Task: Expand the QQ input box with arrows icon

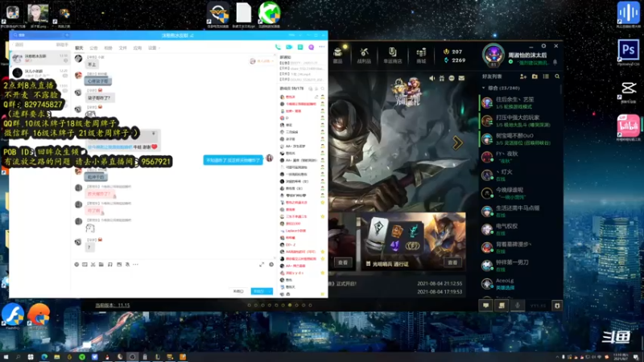Action: [x=262, y=265]
